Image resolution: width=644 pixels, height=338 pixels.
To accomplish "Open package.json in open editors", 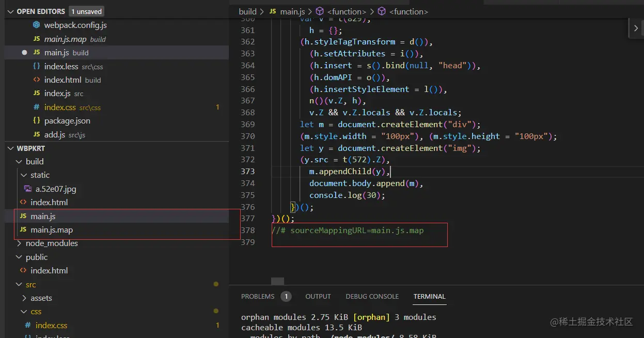I will pos(67,120).
